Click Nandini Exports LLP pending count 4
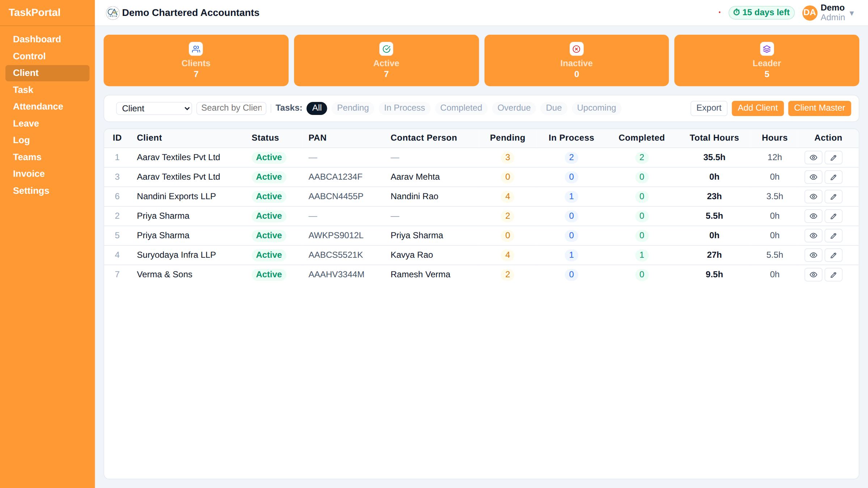The width and height of the screenshot is (868, 488). (507, 197)
